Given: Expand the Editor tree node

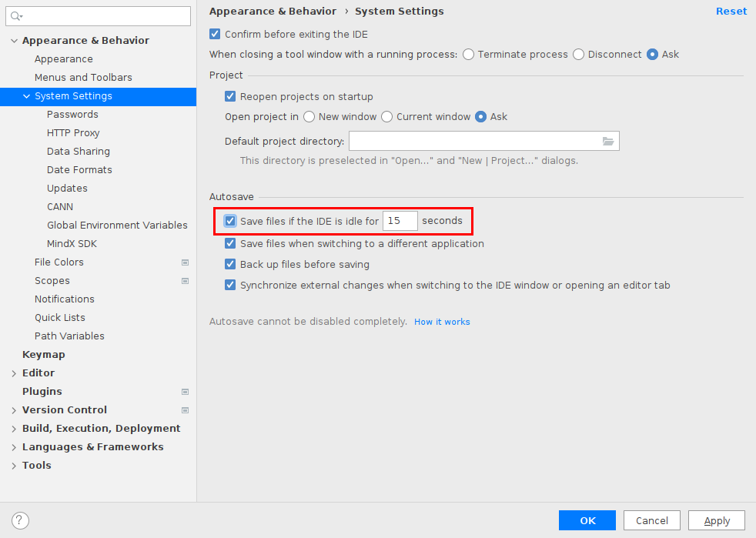Looking at the screenshot, I should point(14,373).
